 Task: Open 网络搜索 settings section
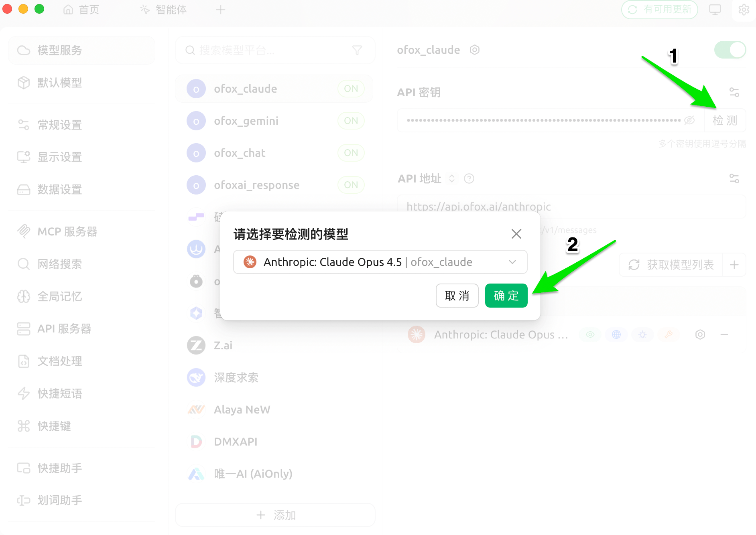pyautogui.click(x=81, y=264)
